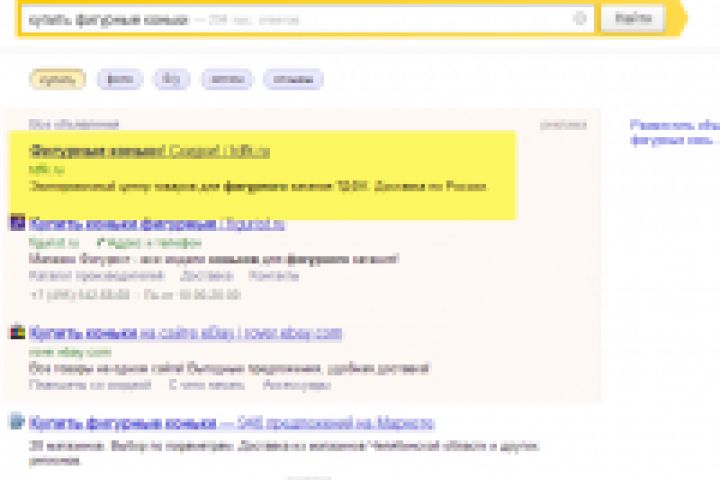The width and height of the screenshot is (720, 480).
Task: Click the eBay favicon next to the third result
Action: click(x=17, y=332)
